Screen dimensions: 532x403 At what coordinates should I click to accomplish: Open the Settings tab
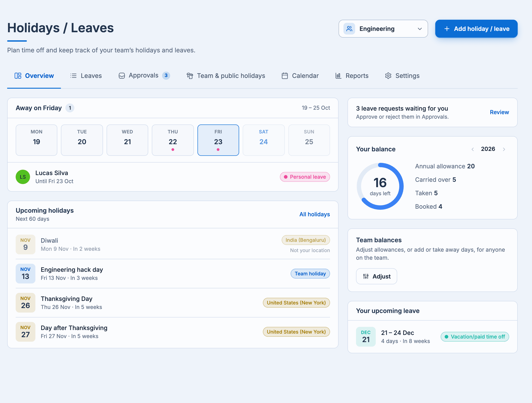click(x=402, y=76)
